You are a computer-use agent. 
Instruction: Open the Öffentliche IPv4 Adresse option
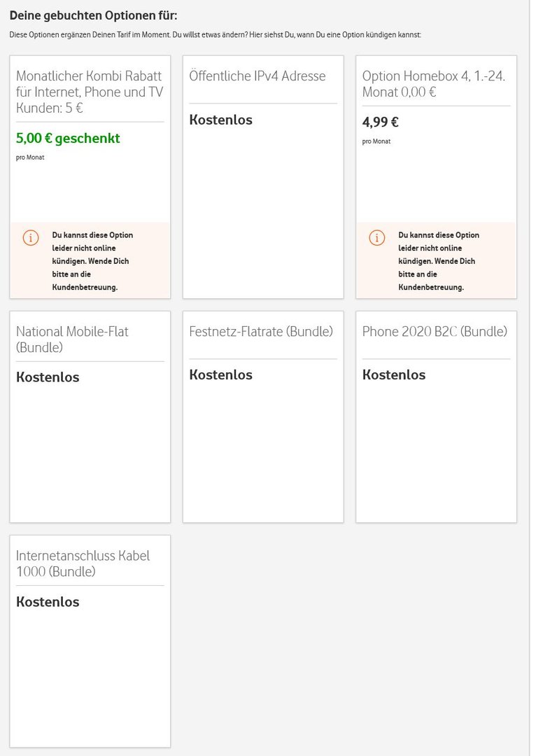[257, 76]
